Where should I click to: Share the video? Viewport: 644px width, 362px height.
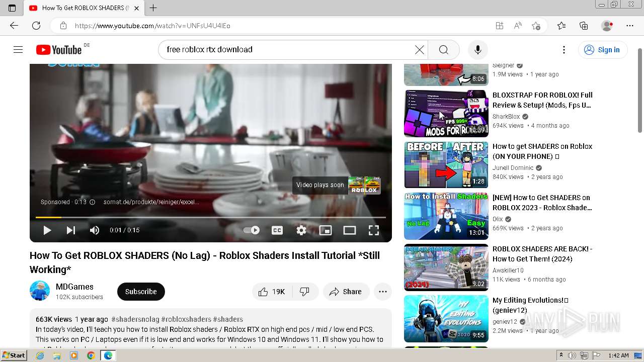pyautogui.click(x=346, y=292)
